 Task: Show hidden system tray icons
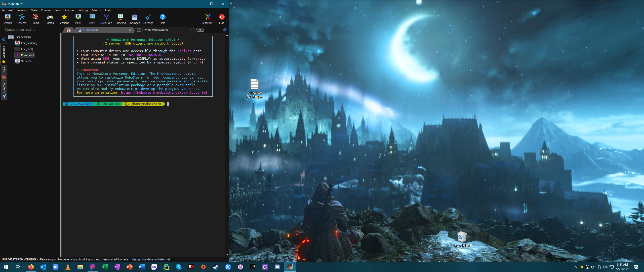[x=575, y=267]
